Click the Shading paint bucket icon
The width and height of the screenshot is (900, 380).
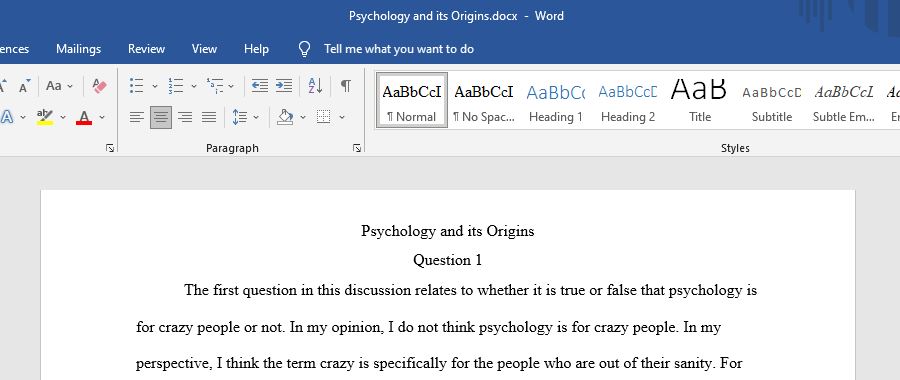[x=285, y=117]
